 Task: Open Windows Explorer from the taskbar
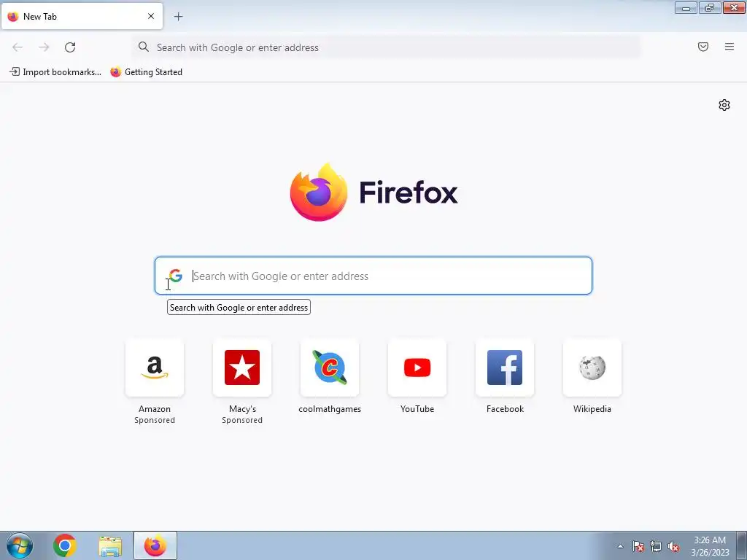pos(110,545)
